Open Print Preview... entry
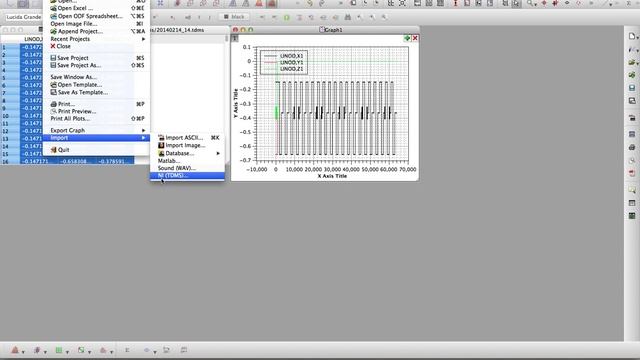The width and height of the screenshot is (640, 360). 97,111
